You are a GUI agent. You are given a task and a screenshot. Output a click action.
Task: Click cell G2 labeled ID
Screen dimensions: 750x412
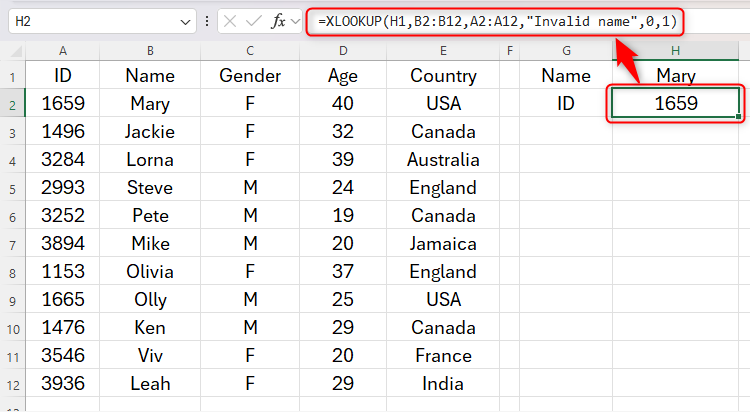pyautogui.click(x=566, y=103)
